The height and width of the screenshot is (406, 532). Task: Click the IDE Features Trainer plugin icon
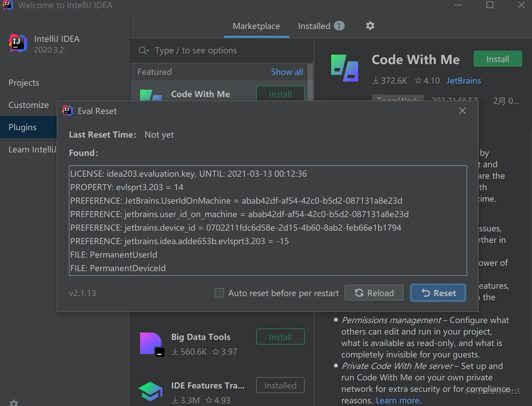point(151,391)
